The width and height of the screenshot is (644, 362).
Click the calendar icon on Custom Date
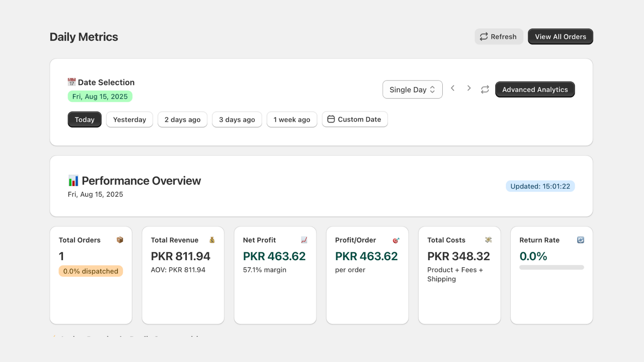pos(331,119)
